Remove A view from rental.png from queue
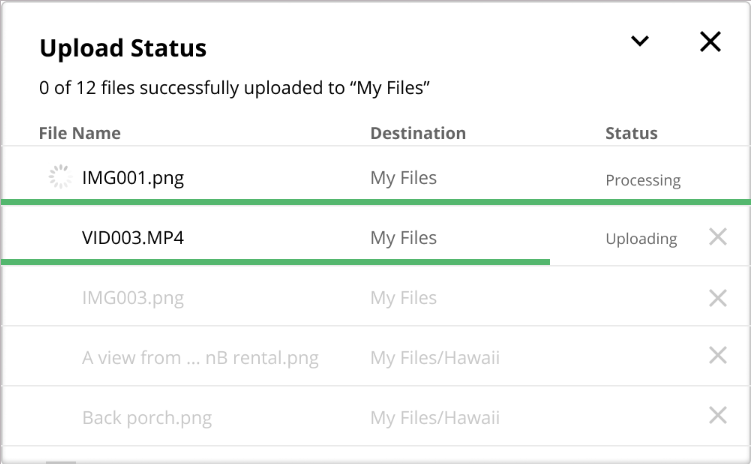Viewport: 751px width, 464px height. click(x=717, y=356)
